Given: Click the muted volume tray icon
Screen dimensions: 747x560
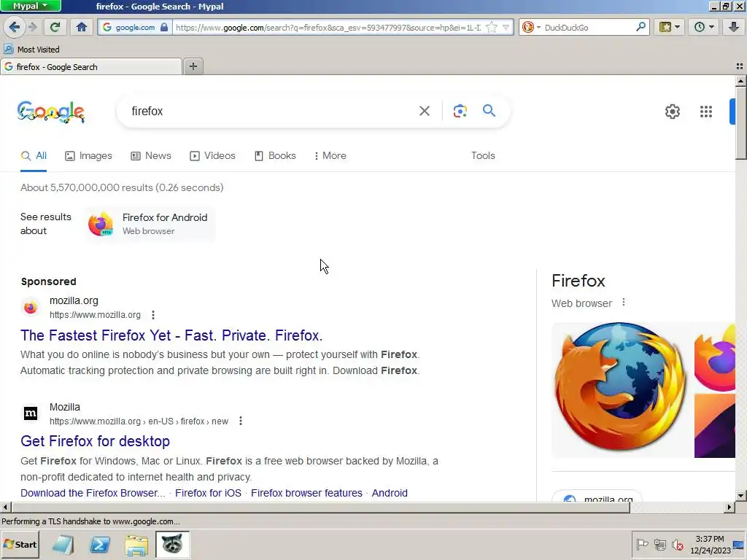Looking at the screenshot, I should (x=677, y=544).
